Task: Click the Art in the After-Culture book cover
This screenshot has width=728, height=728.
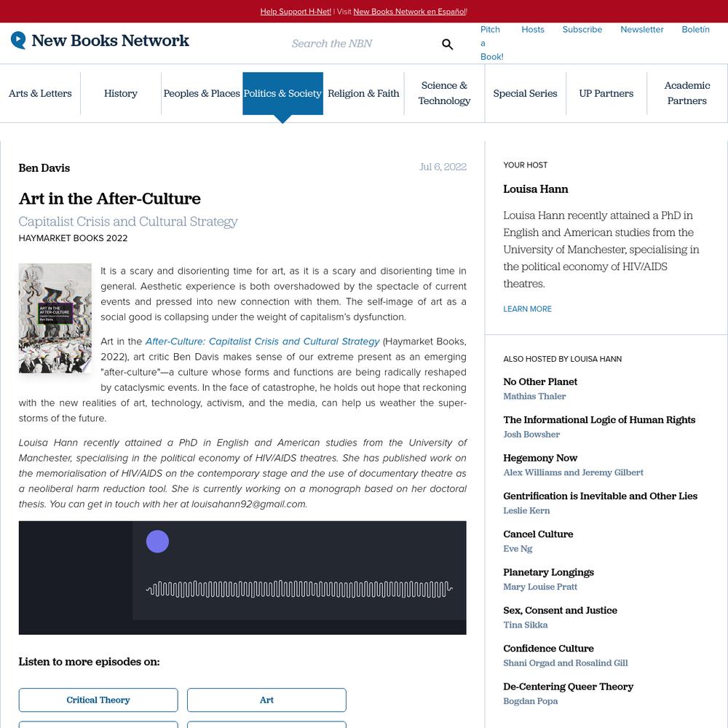Action: coord(55,318)
